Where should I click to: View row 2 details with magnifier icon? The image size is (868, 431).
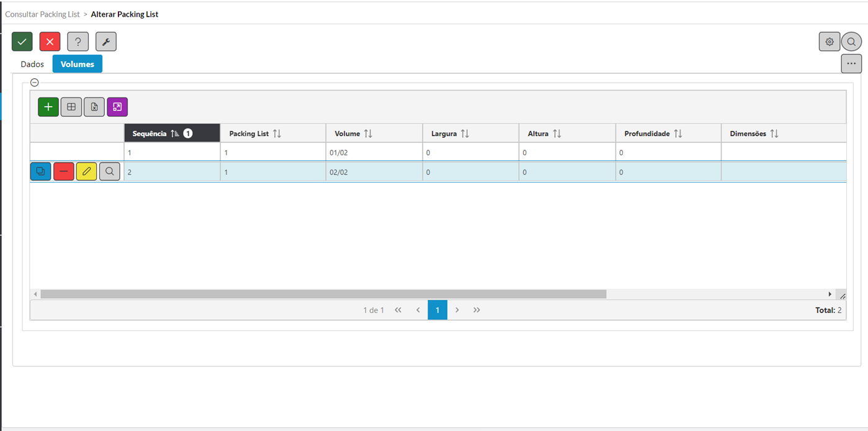pos(110,172)
